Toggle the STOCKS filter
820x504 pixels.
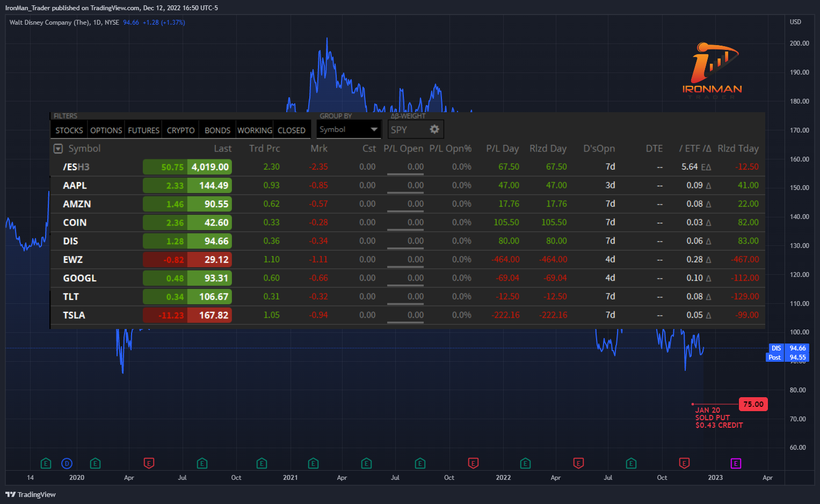tap(69, 130)
